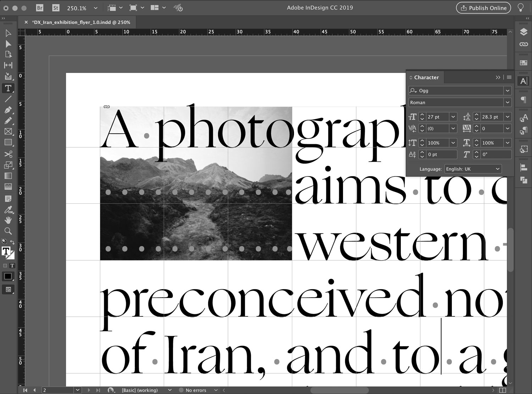
Task: Open the Language English: UK dropdown
Action: (473, 169)
